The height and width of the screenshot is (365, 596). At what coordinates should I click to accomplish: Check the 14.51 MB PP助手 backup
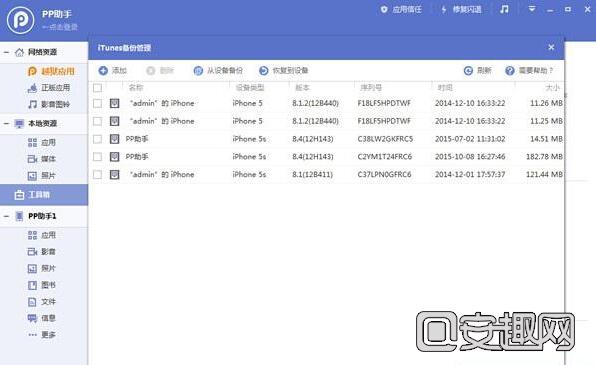98,139
